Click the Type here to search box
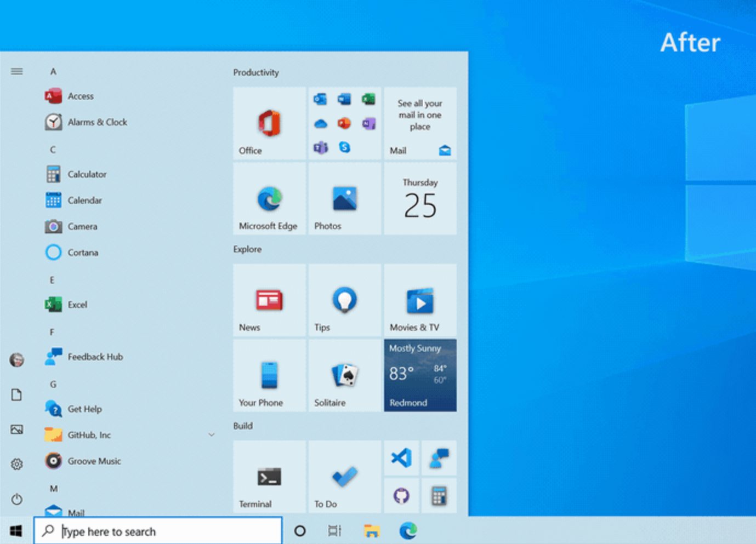 tap(158, 531)
